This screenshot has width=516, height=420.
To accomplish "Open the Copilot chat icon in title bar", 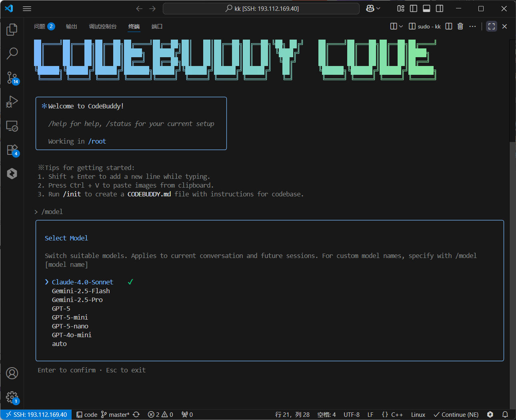I will click(x=370, y=8).
